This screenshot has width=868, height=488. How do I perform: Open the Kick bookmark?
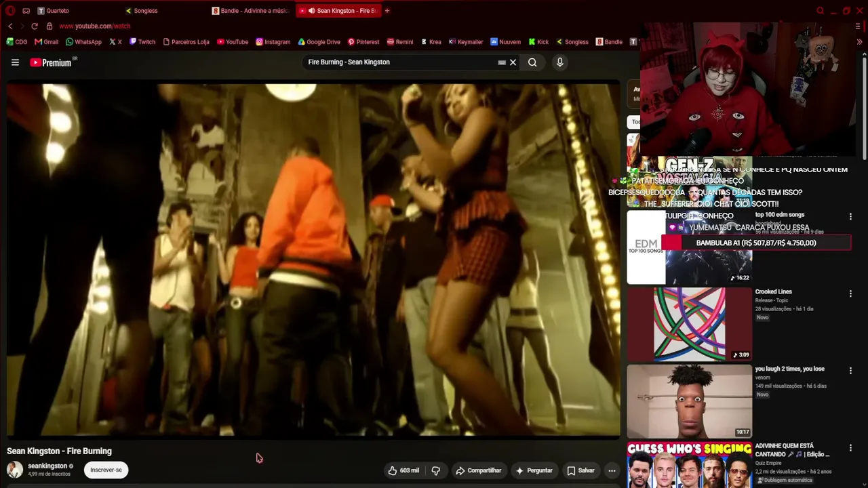[x=538, y=42]
